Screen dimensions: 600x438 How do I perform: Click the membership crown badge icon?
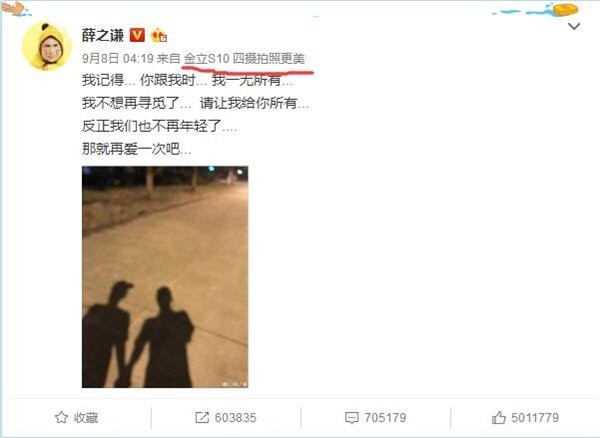[x=159, y=36]
